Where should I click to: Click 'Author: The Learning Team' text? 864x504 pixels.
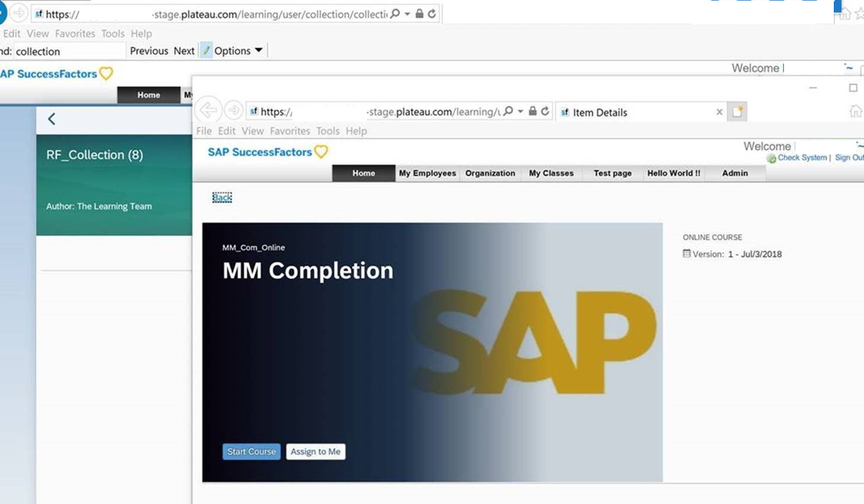click(x=99, y=206)
